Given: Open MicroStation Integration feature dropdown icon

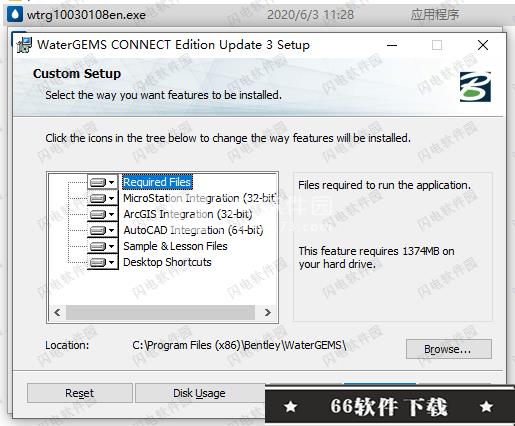Looking at the screenshot, I should [x=103, y=198].
